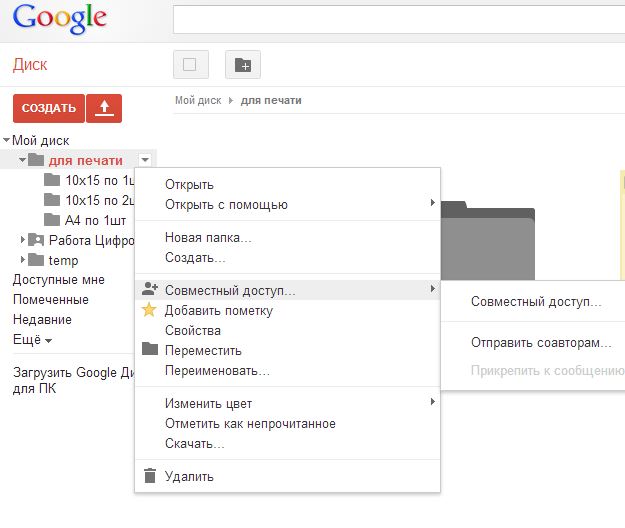Open dropdown arrow next to для печати

(x=145, y=160)
